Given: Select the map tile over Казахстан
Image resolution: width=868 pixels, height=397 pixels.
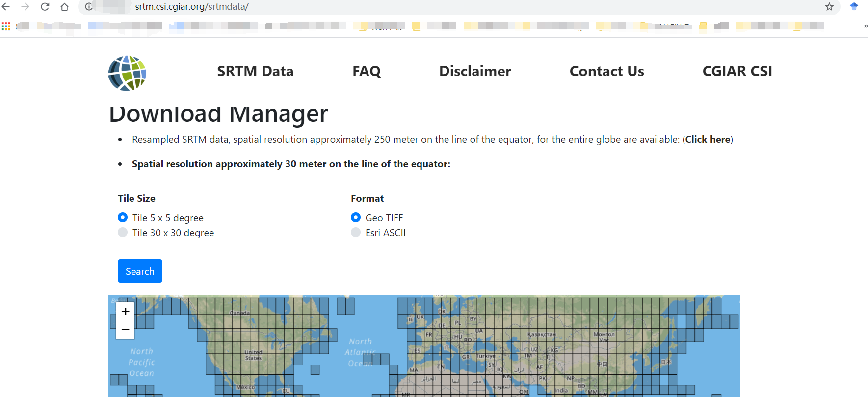Looking at the screenshot, I should pos(542,334).
